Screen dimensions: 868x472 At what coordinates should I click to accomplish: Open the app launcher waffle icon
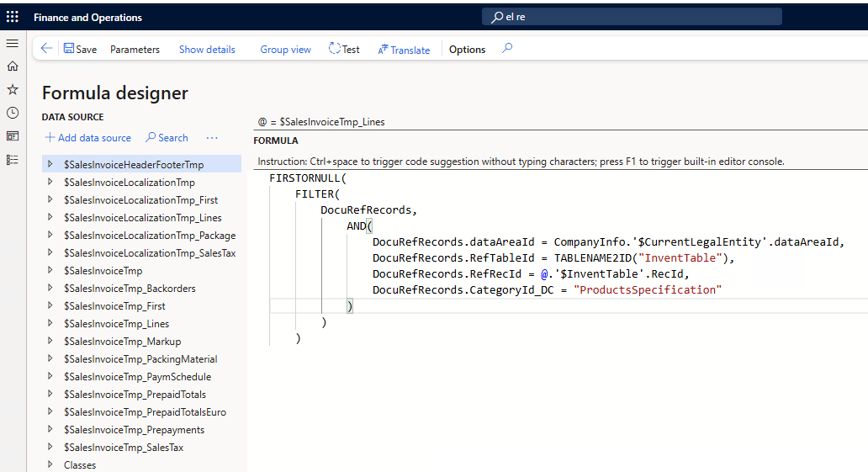tap(13, 17)
